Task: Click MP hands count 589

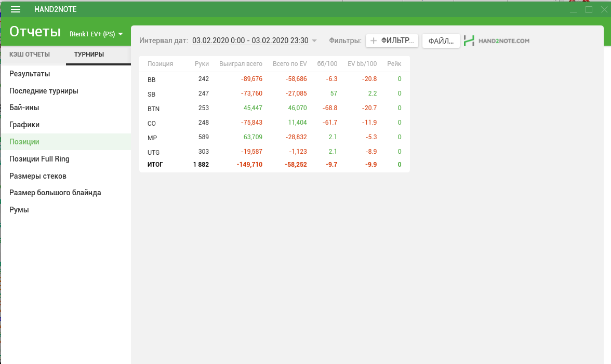Action: pyautogui.click(x=204, y=137)
